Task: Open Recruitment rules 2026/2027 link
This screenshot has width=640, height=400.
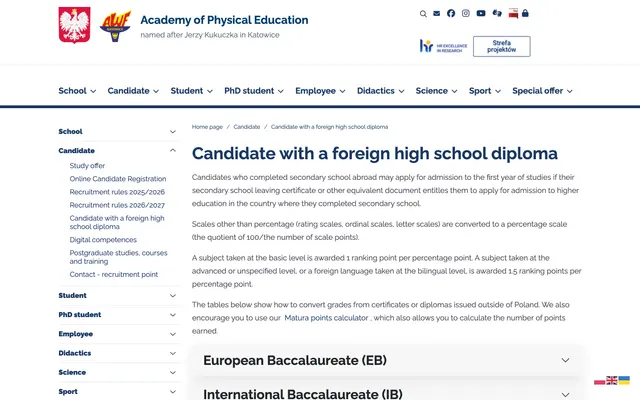Action: tap(117, 205)
